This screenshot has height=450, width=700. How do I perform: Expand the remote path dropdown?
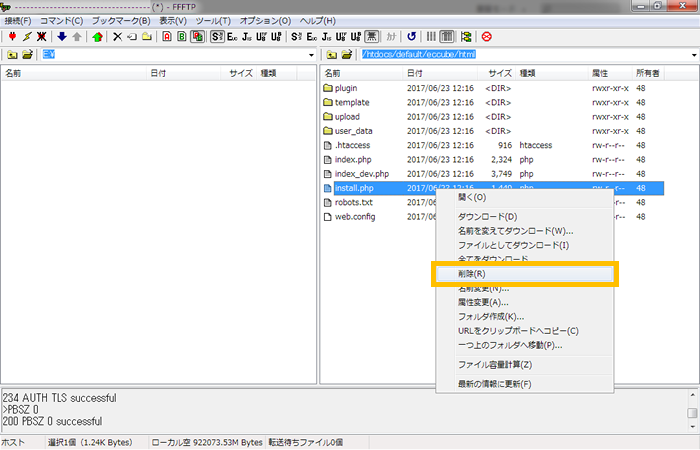pos(690,54)
